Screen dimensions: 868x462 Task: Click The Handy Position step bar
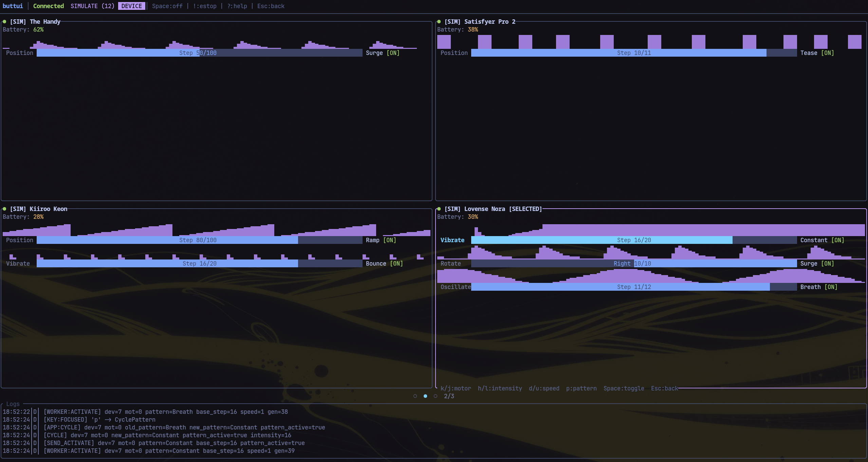pyautogui.click(x=199, y=53)
